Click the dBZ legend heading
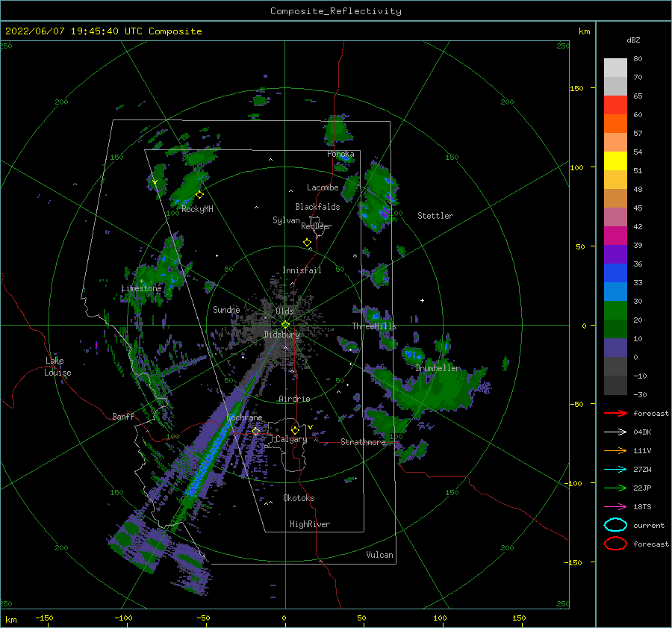The width and height of the screenshot is (672, 628). tap(633, 40)
